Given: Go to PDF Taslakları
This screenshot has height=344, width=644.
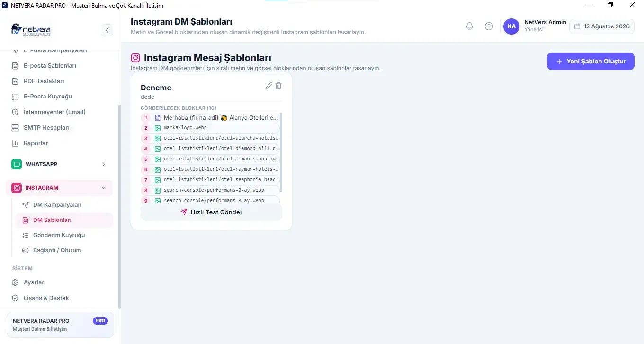Looking at the screenshot, I should click(60, 81).
